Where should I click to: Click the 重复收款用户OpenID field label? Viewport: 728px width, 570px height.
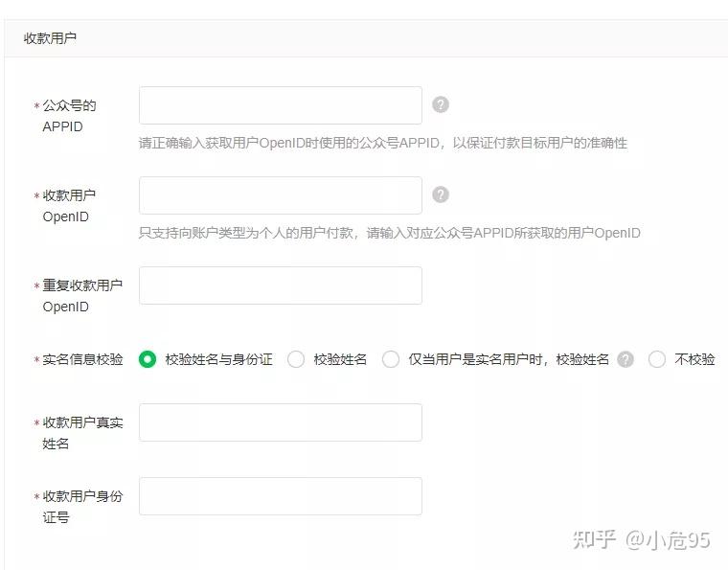coord(81,296)
